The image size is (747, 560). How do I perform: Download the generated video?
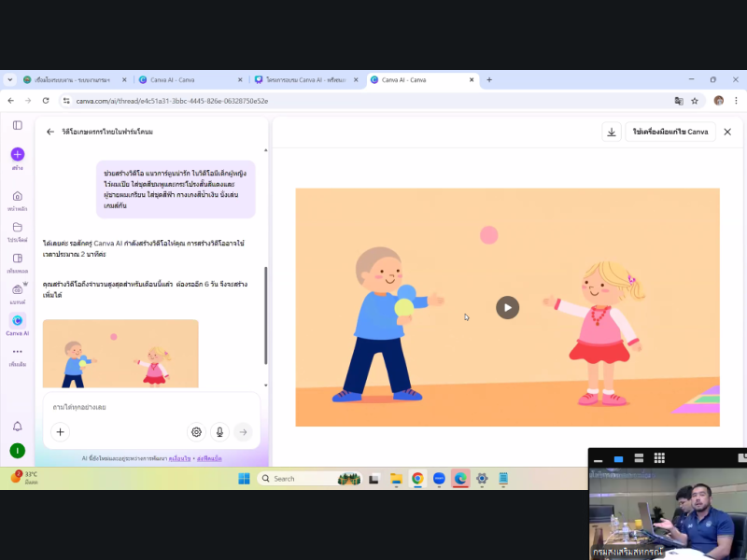[x=612, y=132]
